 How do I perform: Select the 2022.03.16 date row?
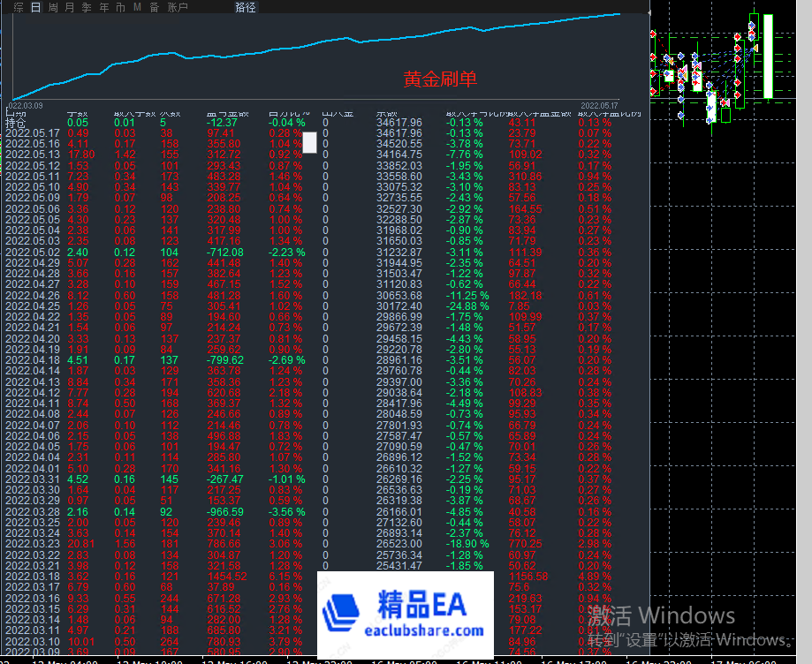tap(33, 599)
